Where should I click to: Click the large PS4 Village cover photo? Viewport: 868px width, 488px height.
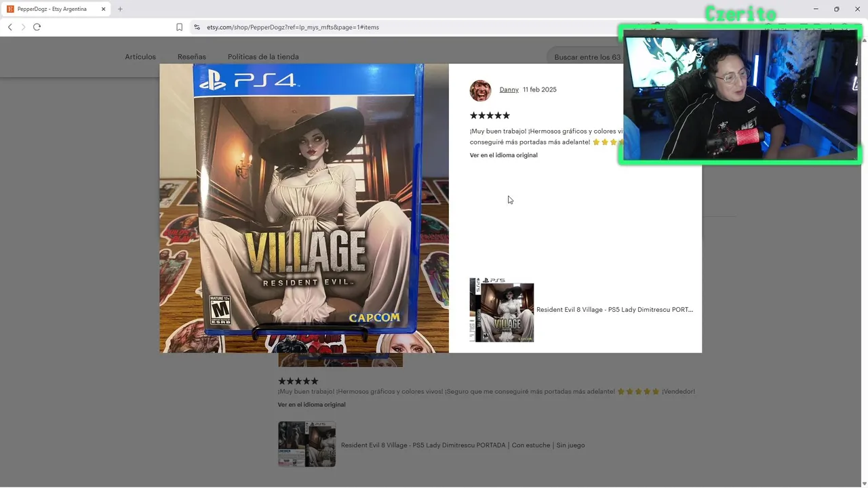304,208
